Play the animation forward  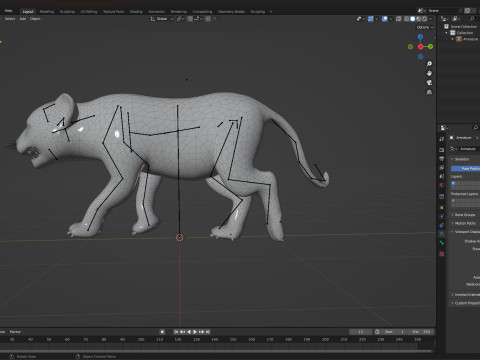click(x=195, y=332)
